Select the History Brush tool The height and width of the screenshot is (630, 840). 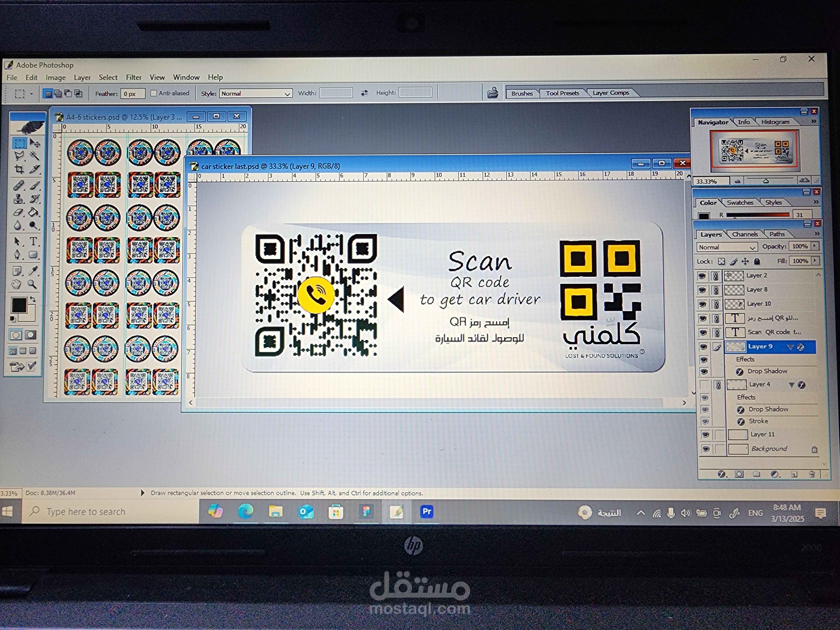coord(35,199)
